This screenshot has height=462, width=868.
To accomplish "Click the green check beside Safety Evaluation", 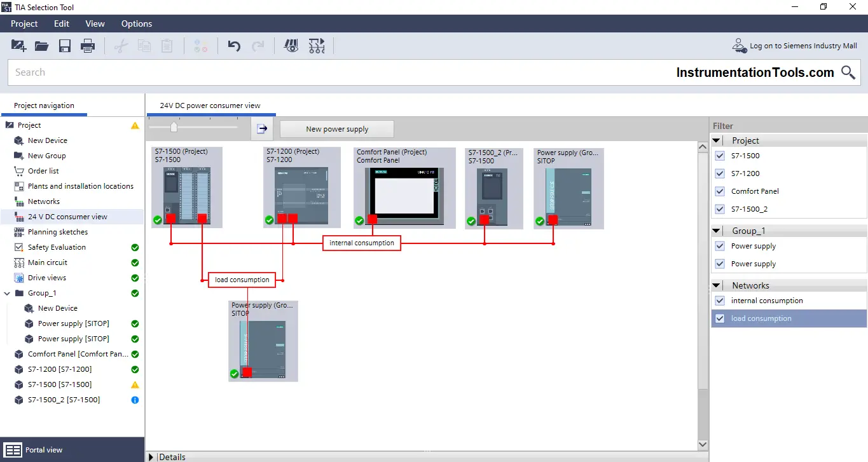I will [135, 247].
